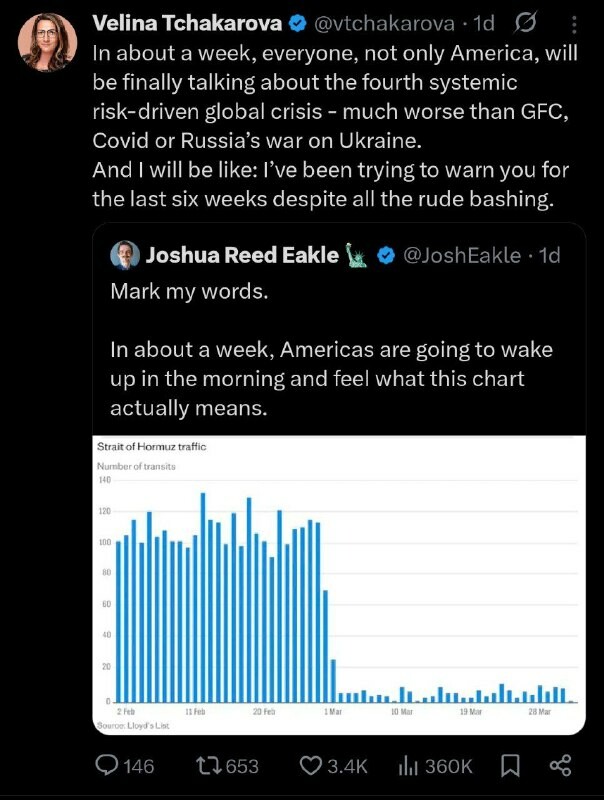This screenshot has width=604, height=800.
Task: Click the Statue of Liberty emoji
Action: tap(357, 255)
